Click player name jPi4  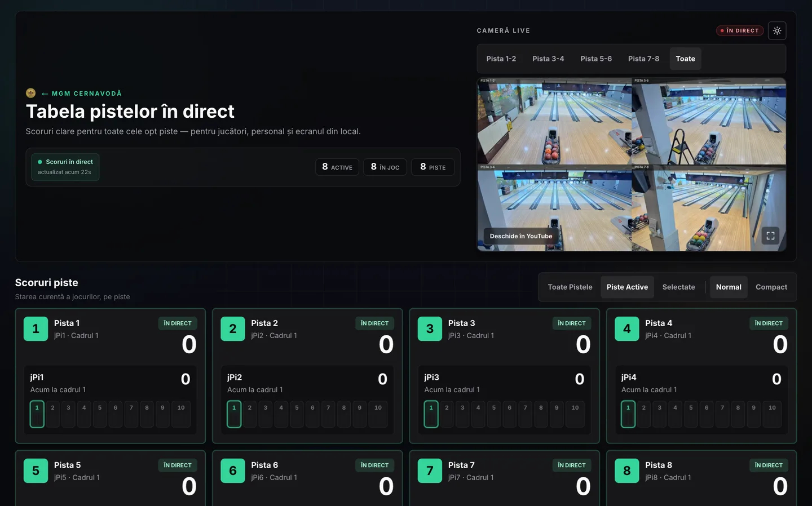pyautogui.click(x=629, y=378)
